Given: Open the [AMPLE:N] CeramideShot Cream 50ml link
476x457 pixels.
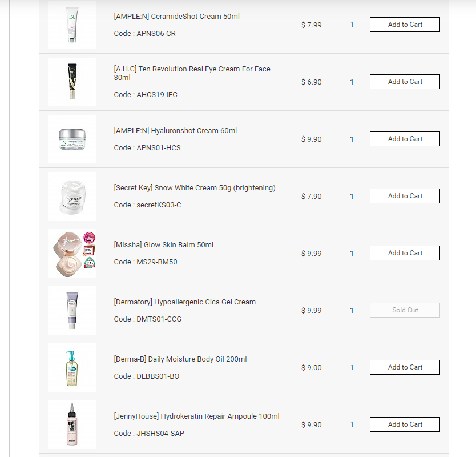Looking at the screenshot, I should tap(176, 17).
